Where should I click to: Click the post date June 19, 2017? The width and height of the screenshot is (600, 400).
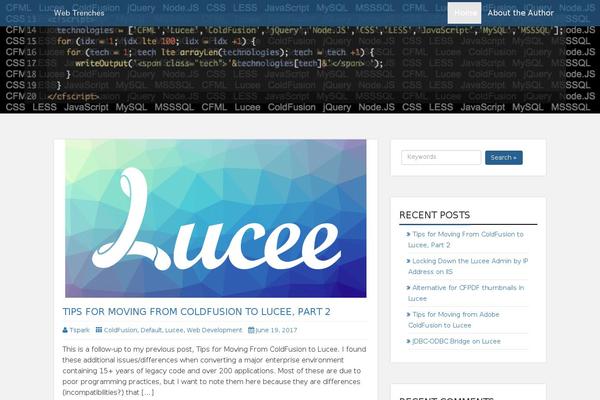tap(276, 330)
